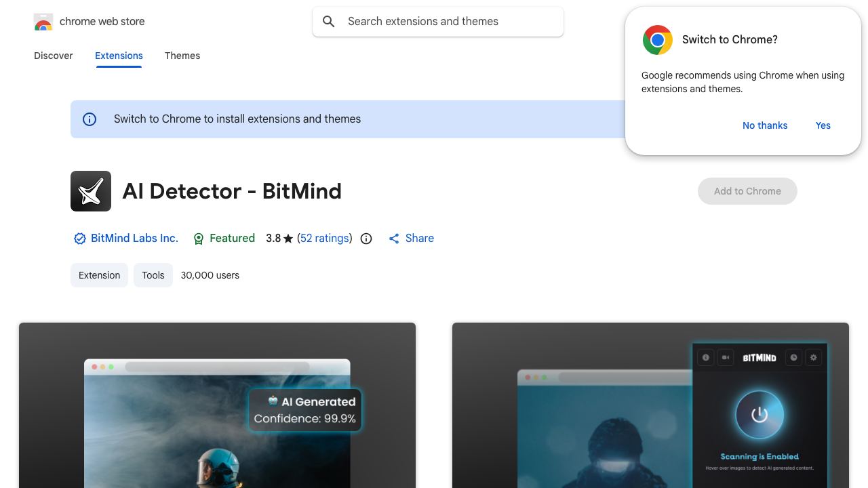
Task: Click the search magnifier icon
Action: pyautogui.click(x=329, y=22)
